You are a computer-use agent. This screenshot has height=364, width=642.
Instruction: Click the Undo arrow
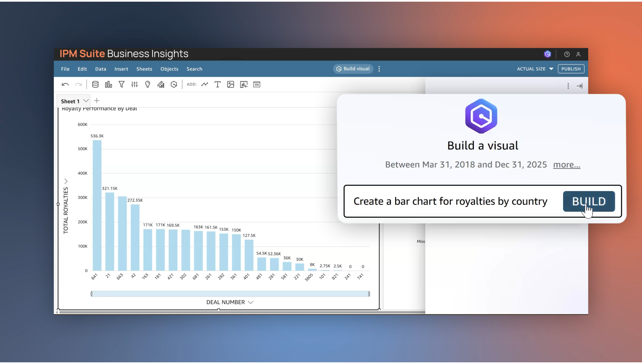click(65, 84)
